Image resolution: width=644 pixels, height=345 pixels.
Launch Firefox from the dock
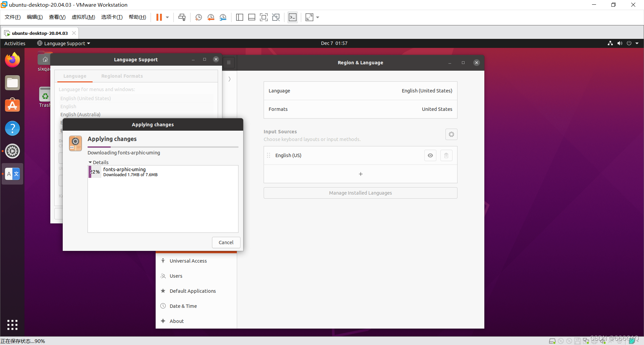(x=12, y=60)
